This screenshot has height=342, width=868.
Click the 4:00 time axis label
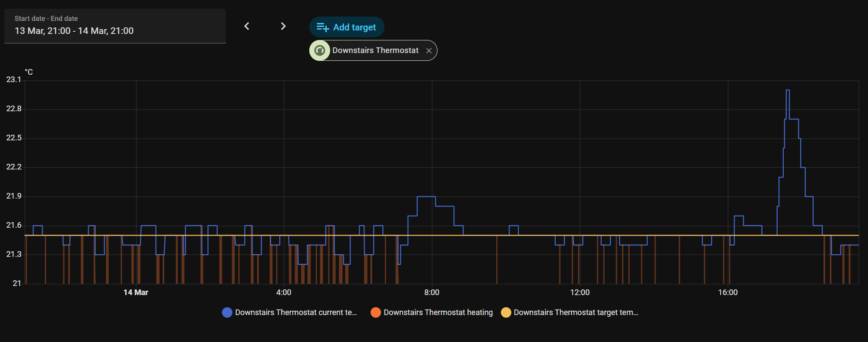[x=284, y=292]
